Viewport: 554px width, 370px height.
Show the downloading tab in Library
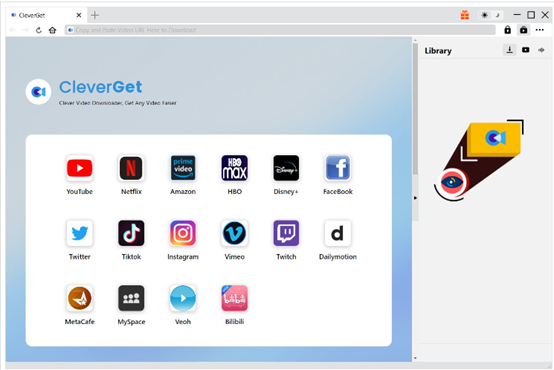click(509, 50)
